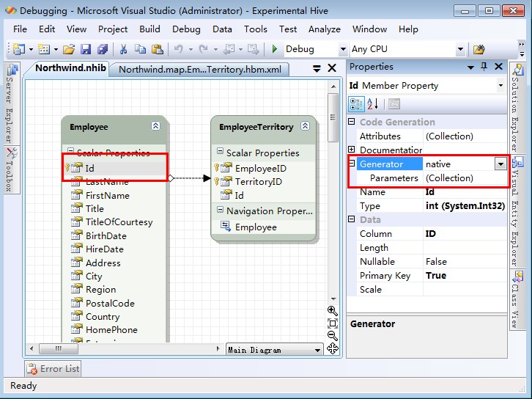
Task: Open the Server Explorer side tab
Action: (12, 103)
